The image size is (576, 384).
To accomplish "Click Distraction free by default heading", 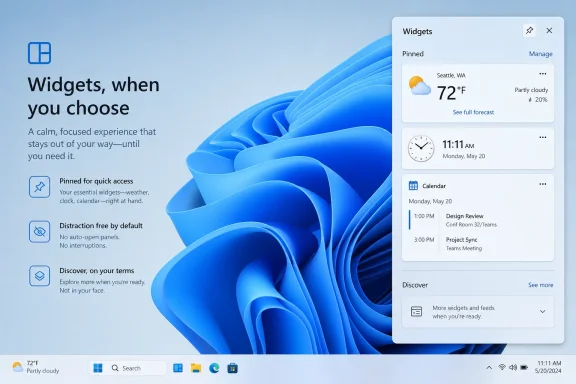I will point(101,226).
